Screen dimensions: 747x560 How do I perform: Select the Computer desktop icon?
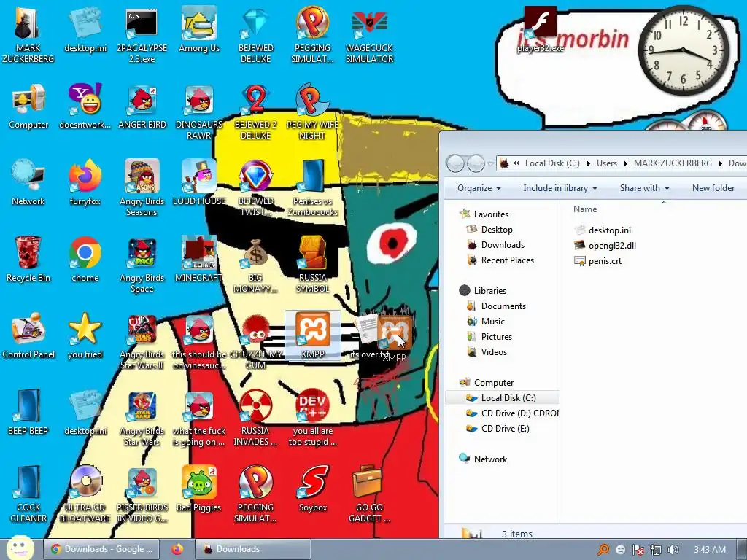[28, 107]
